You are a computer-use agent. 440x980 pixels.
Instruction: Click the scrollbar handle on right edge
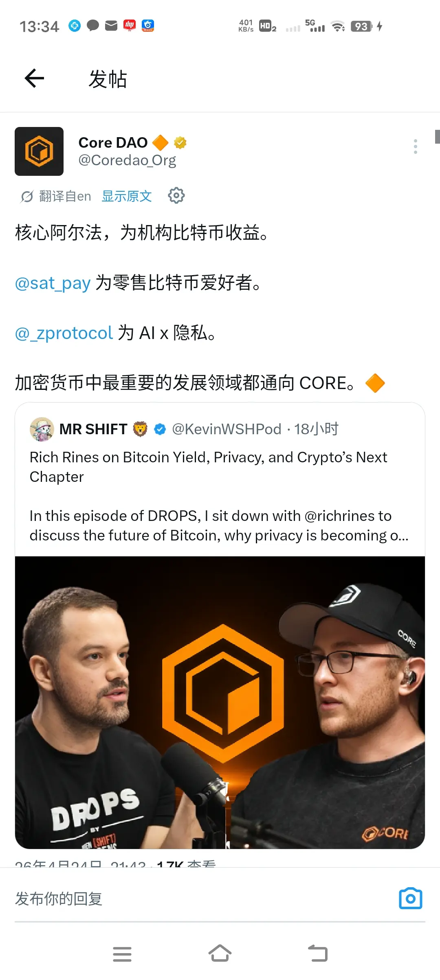[438, 136]
